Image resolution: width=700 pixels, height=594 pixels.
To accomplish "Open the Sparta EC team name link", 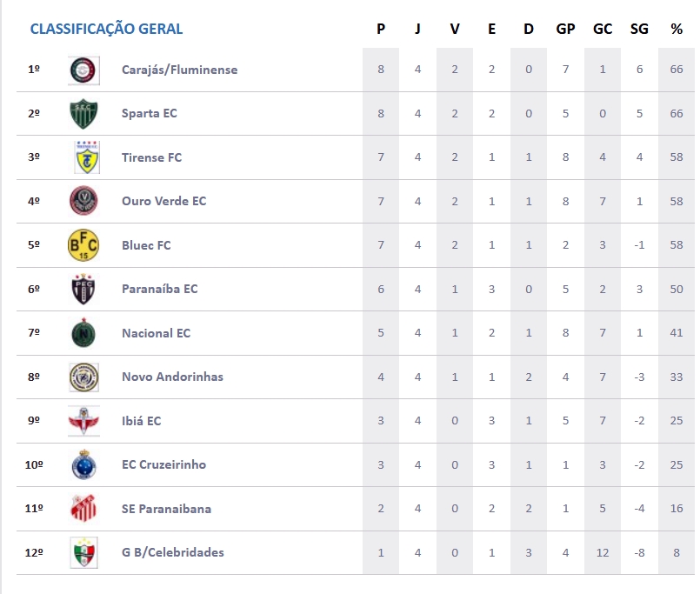I will [150, 113].
